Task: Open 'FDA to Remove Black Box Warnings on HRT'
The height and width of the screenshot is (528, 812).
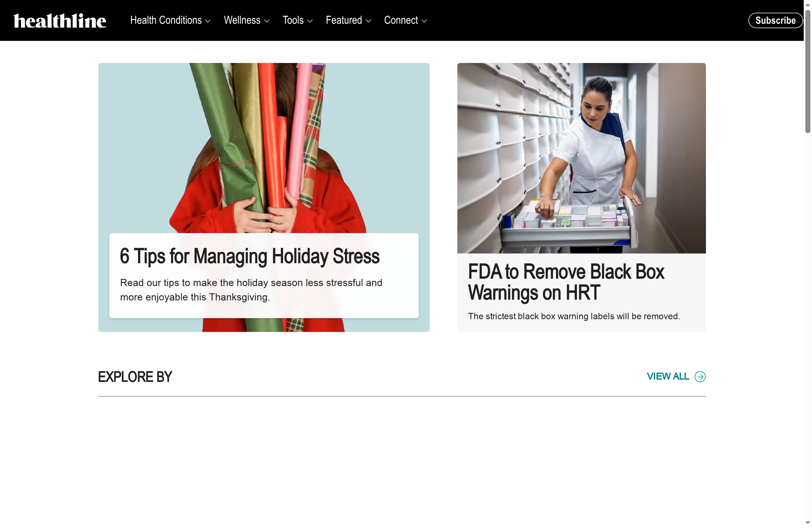Action: click(566, 282)
